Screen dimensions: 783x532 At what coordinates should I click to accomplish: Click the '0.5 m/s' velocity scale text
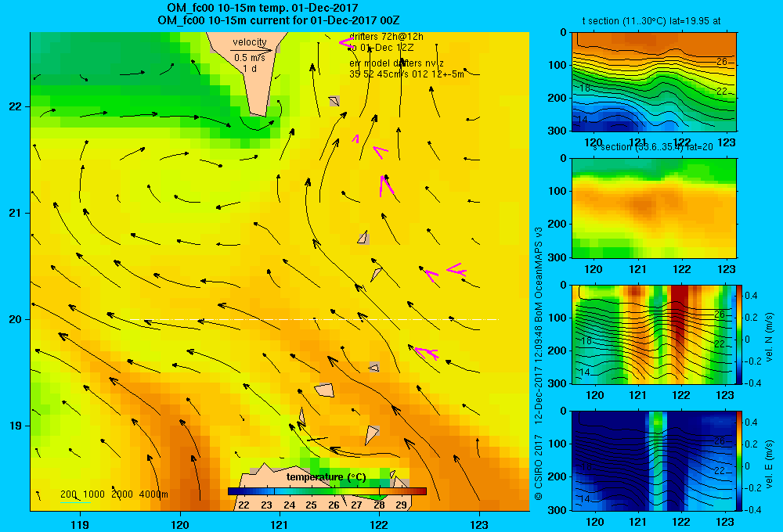250,58
